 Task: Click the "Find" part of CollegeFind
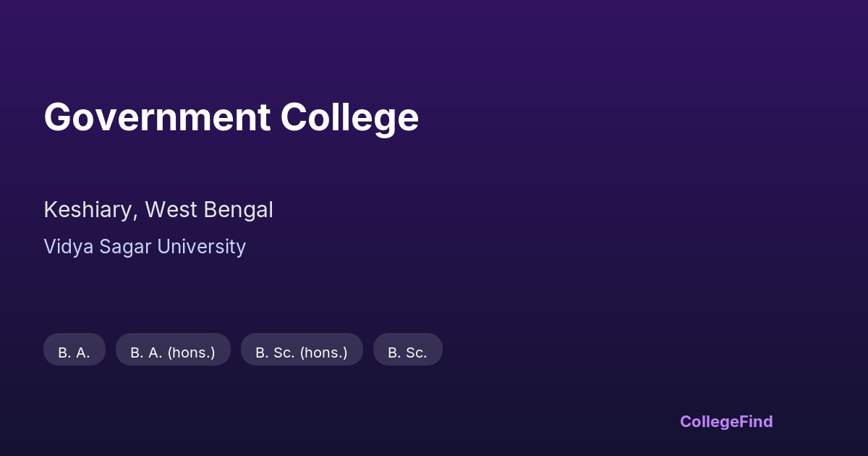[756, 421]
